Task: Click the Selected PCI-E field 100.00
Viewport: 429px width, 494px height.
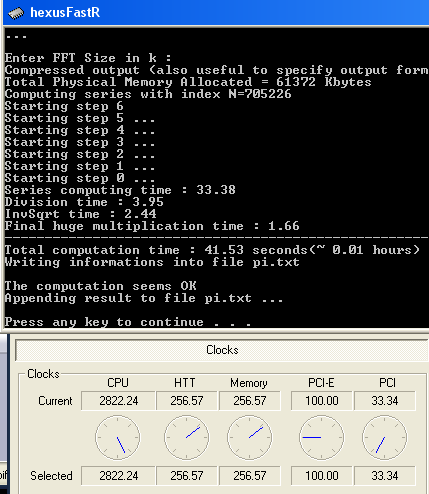Action: (322, 476)
